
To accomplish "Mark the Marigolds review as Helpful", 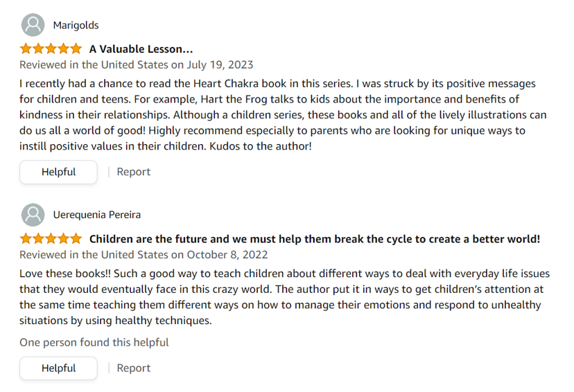I will tap(58, 172).
